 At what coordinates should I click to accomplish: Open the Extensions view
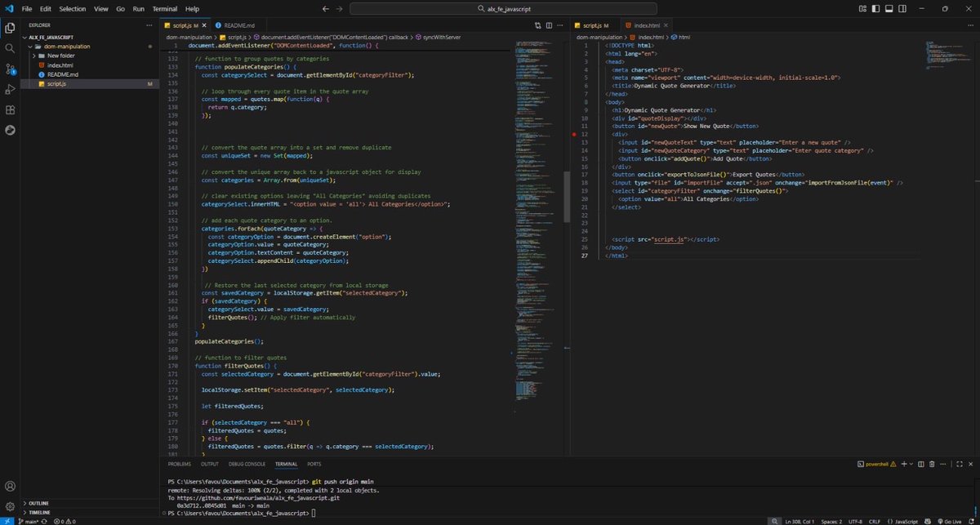10,109
